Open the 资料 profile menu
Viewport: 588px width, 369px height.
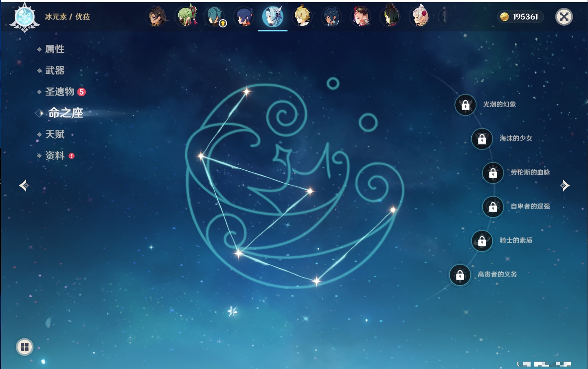55,155
